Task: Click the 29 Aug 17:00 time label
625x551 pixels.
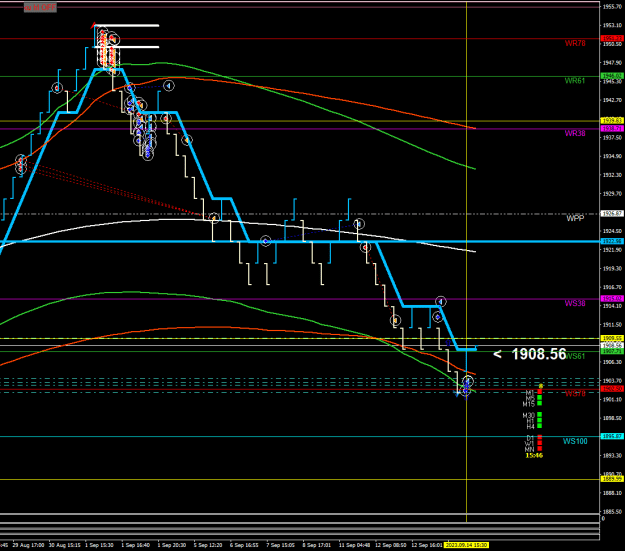Action: (28, 545)
